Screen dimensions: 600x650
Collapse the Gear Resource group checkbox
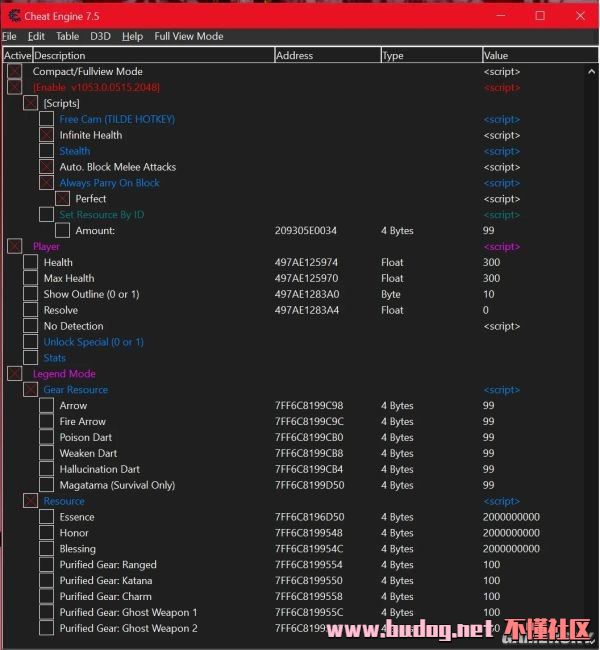pyautogui.click(x=30, y=390)
